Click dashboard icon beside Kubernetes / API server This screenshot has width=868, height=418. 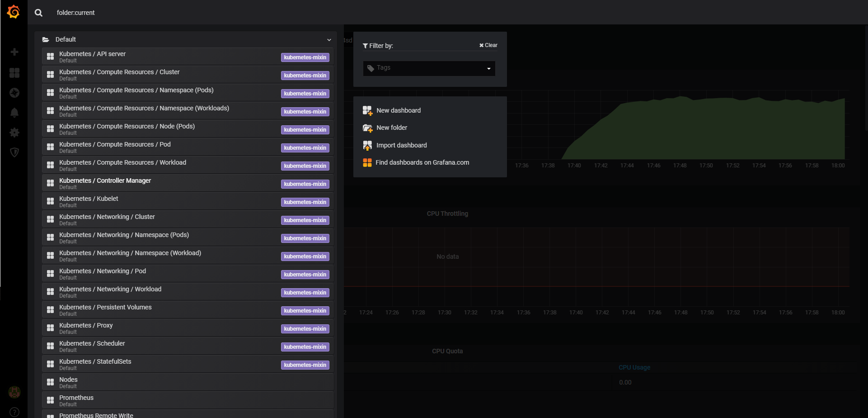pos(51,57)
